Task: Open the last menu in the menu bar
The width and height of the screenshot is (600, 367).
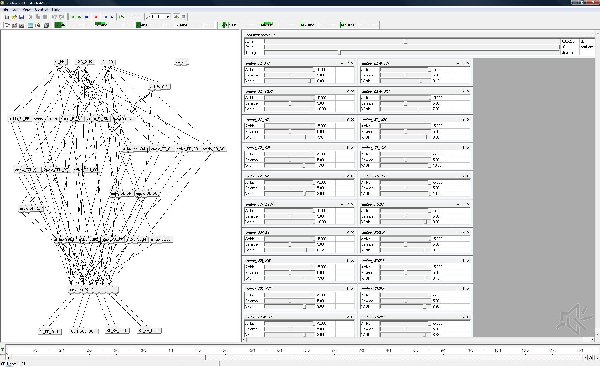Action: [x=56, y=9]
